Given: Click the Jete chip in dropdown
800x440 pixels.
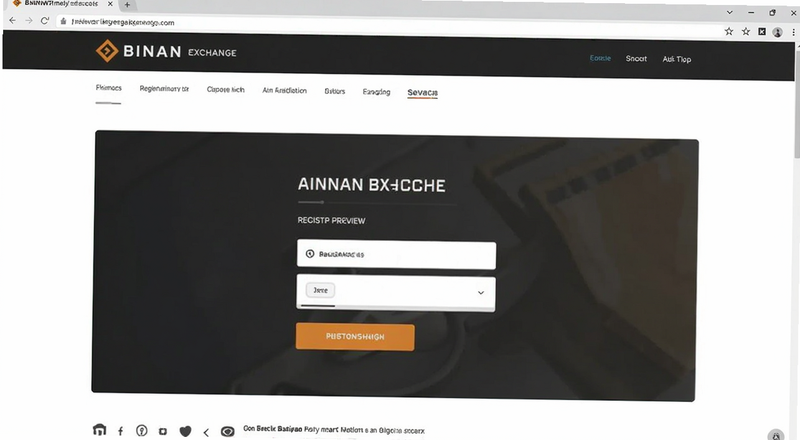Looking at the screenshot, I should coord(320,290).
